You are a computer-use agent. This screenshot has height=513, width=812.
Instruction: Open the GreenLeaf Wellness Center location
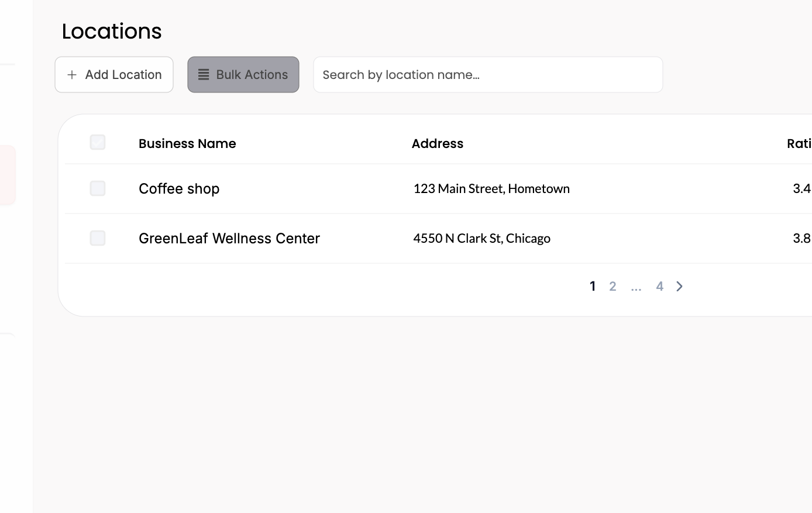tap(229, 239)
